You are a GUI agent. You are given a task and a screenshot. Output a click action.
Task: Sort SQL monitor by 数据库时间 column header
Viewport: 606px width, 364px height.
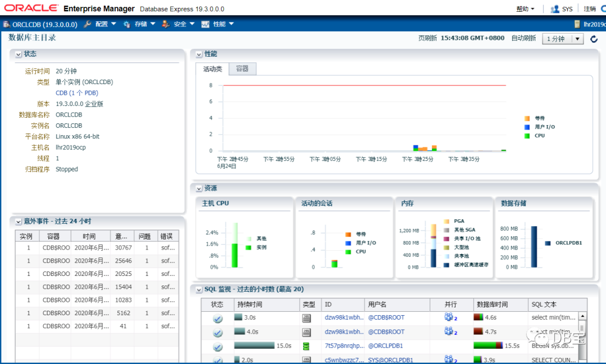[x=501, y=305]
